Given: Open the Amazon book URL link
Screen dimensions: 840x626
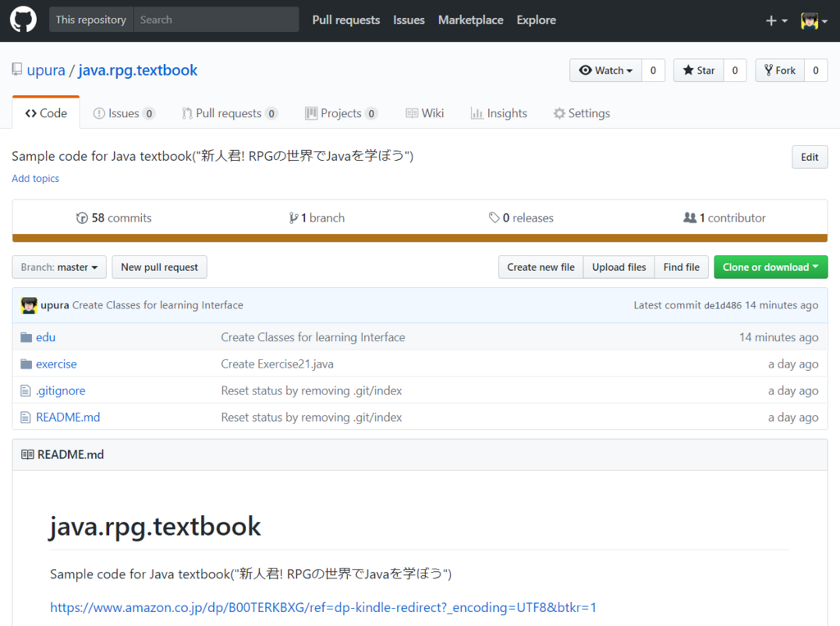Looking at the screenshot, I should pyautogui.click(x=323, y=607).
